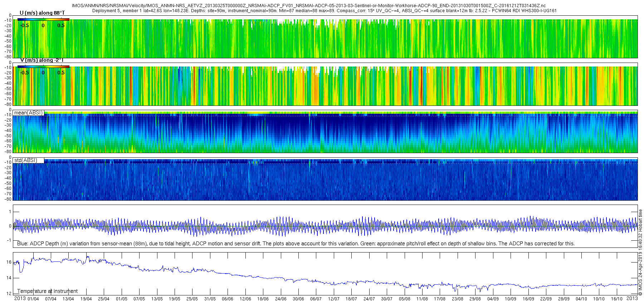644x304 pixels.
Task: Click the '06/07' date tick label
Action: coord(316,299)
